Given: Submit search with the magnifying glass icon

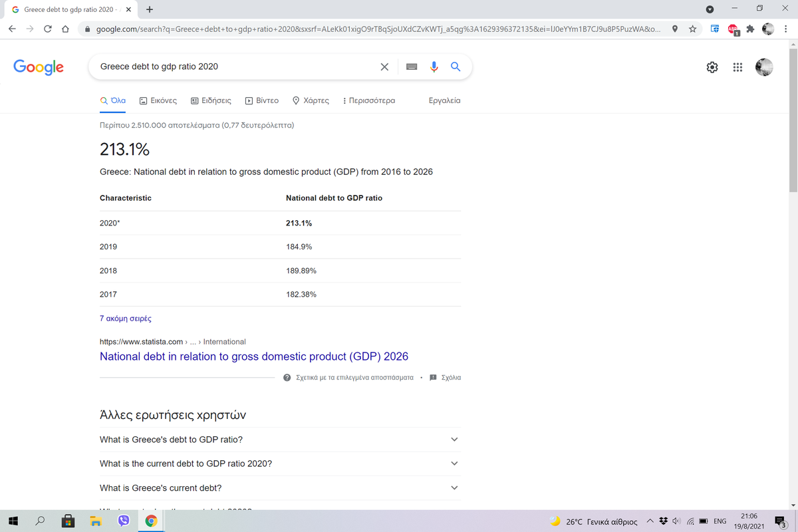Looking at the screenshot, I should point(456,66).
